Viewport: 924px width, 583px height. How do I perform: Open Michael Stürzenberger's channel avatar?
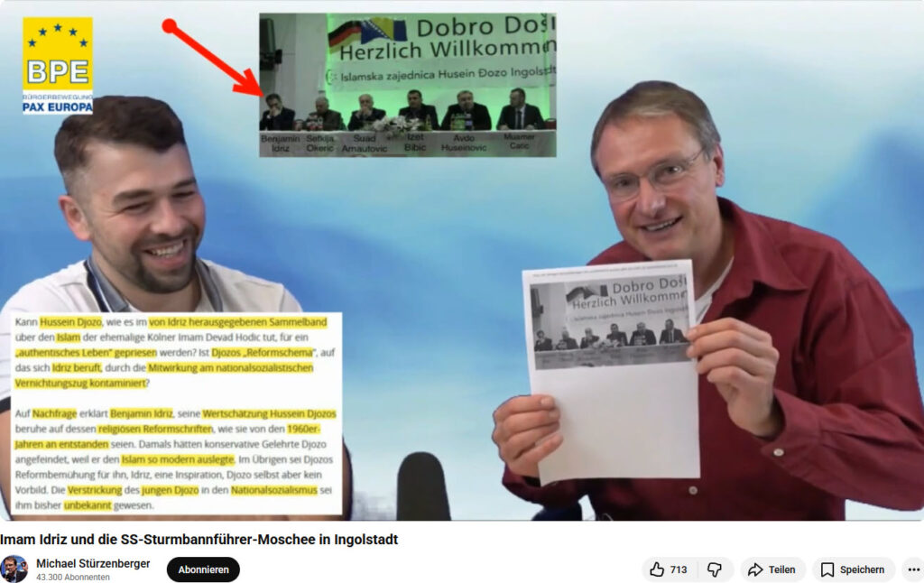[x=14, y=569]
